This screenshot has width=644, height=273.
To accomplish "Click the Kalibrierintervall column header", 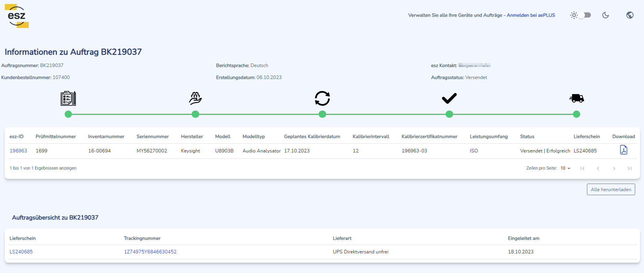I will 371,136.
